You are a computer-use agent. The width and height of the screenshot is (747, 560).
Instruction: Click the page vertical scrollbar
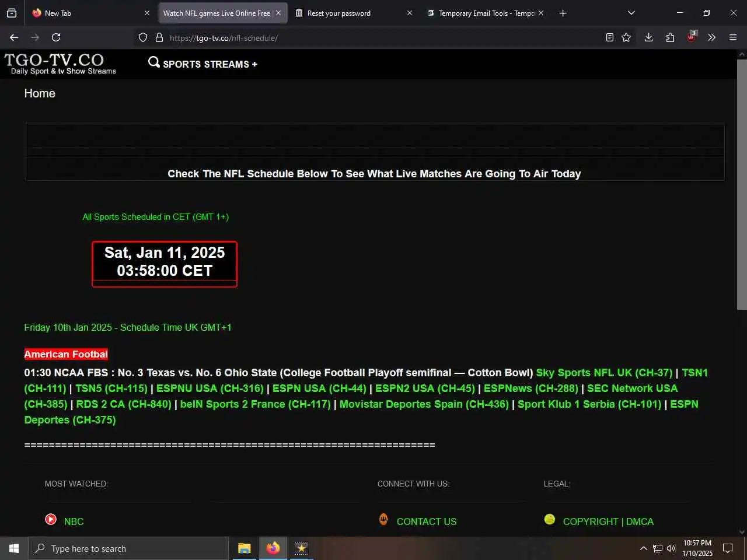[742, 184]
